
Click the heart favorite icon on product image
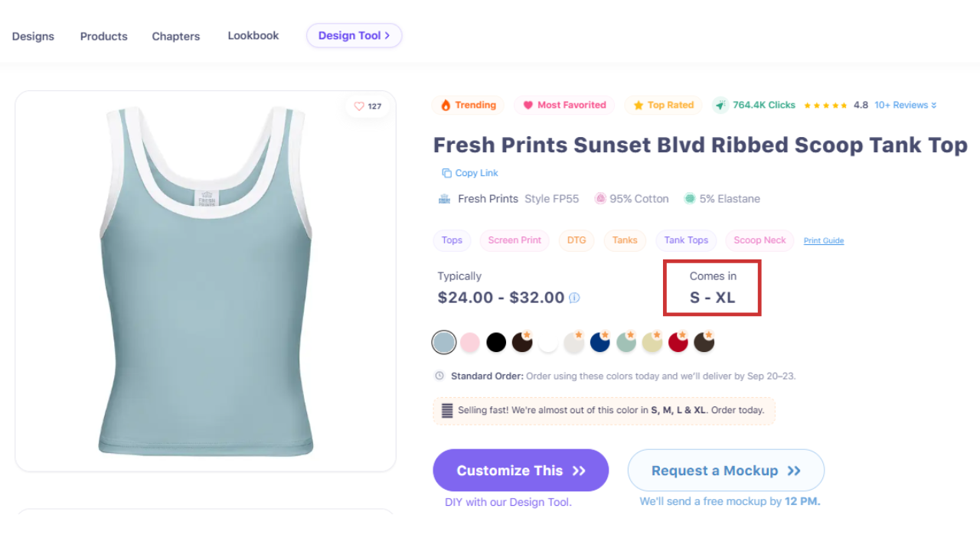point(359,106)
